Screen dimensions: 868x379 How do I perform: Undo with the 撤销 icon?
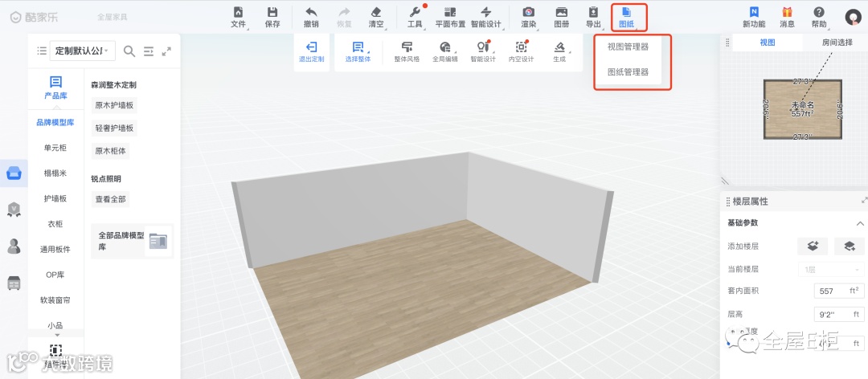pos(311,17)
